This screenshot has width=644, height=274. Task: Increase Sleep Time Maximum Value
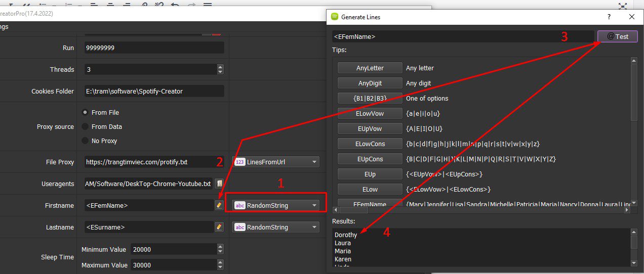tap(220, 262)
